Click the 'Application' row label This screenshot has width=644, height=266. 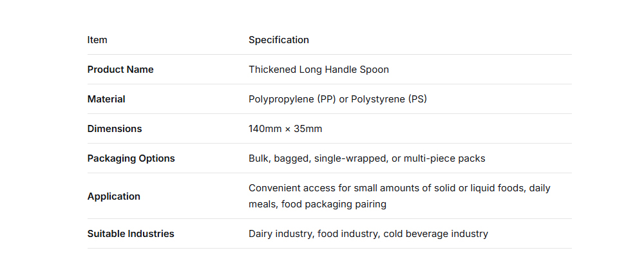click(x=113, y=196)
